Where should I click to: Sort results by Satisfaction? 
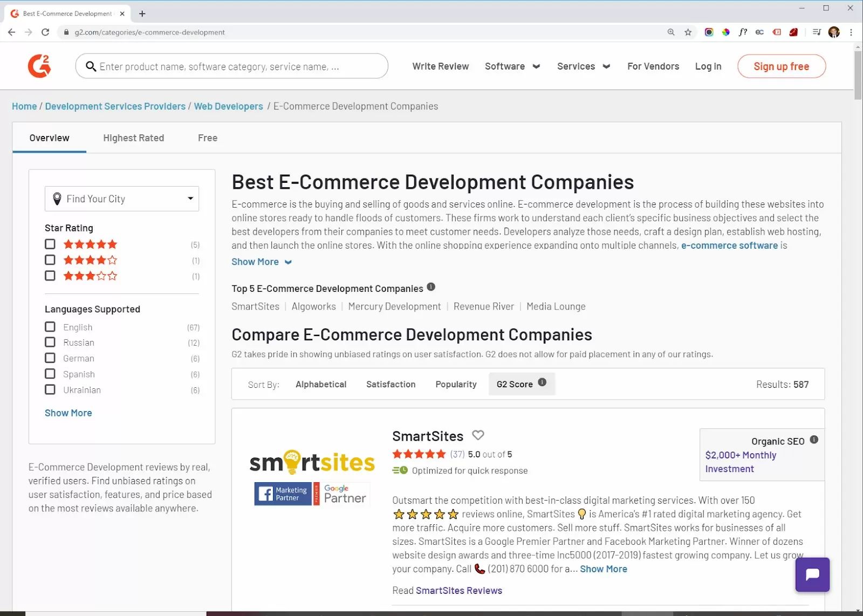tap(391, 384)
